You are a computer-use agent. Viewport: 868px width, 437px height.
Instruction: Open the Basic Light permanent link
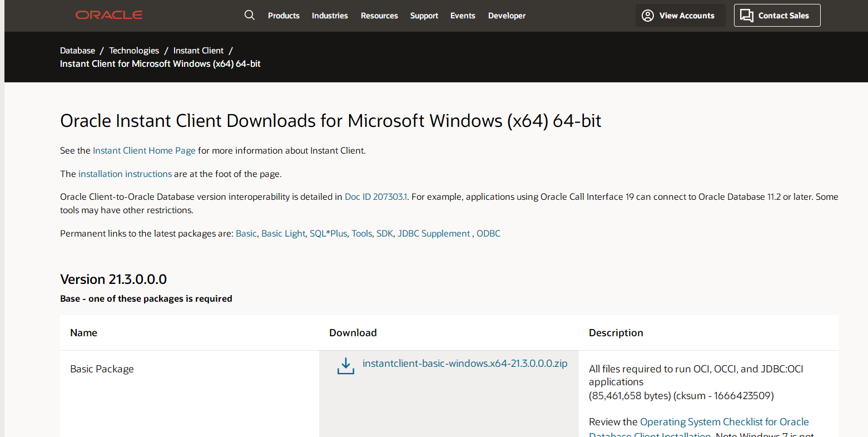coord(283,233)
